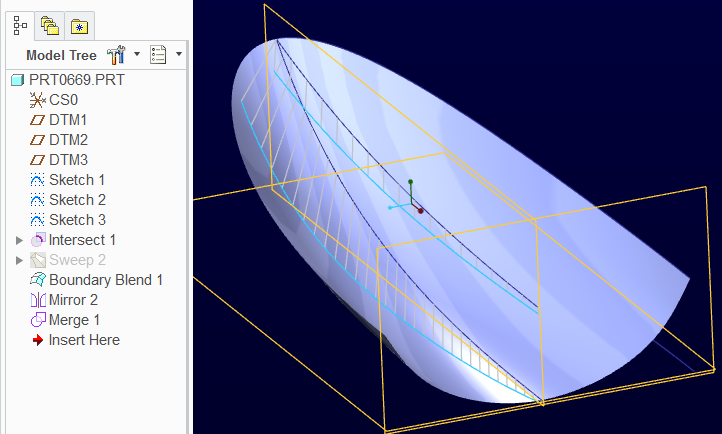Click the CS0 coordinate system icon

[x=37, y=100]
